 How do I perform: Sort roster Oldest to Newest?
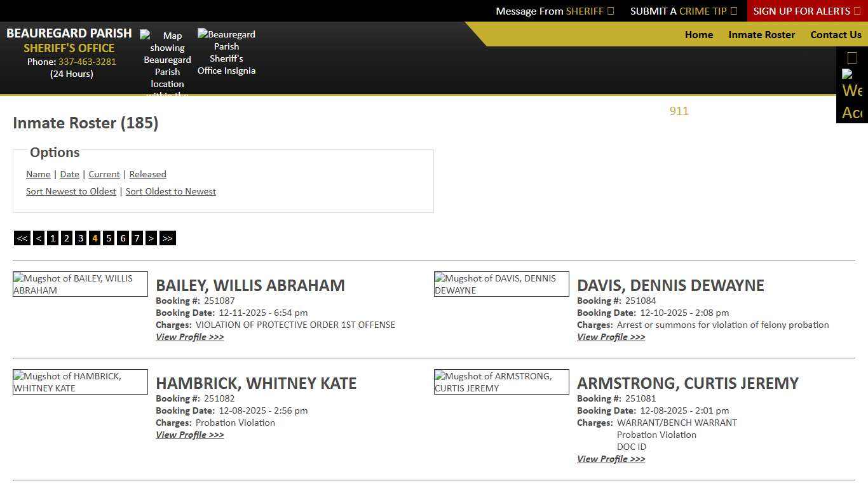(x=171, y=191)
